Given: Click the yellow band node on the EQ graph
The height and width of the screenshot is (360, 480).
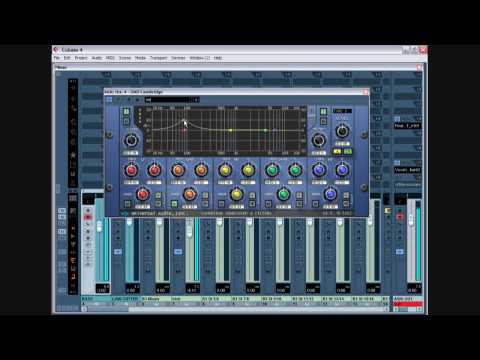Looking at the screenshot, I should tap(230, 130).
